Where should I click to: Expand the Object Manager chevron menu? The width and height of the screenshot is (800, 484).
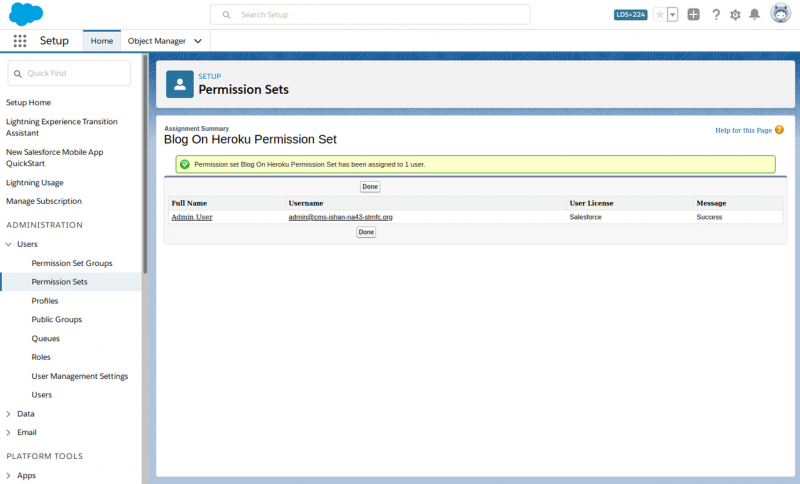pos(198,41)
